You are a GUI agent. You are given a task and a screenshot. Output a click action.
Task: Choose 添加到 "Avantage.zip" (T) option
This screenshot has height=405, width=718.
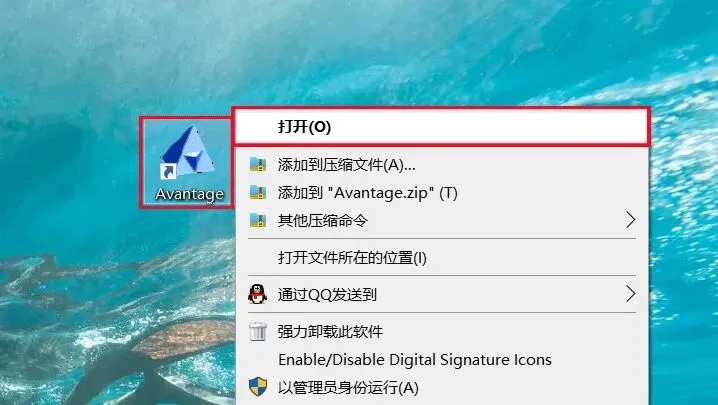point(442,193)
